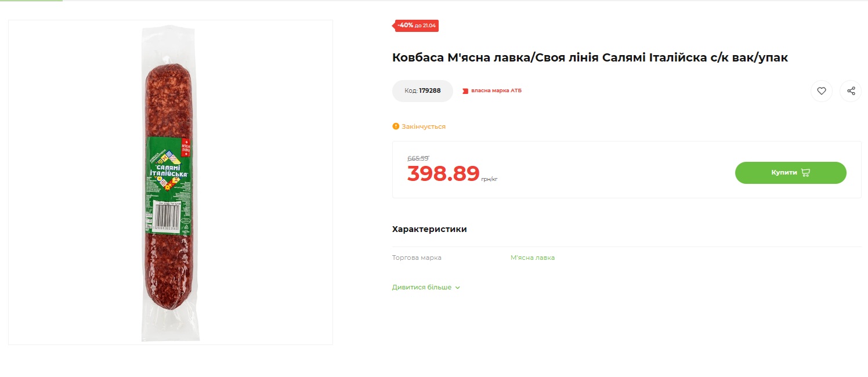Click the product title Ковбаса М'ясна лавка
868x377 pixels.
pyautogui.click(x=589, y=57)
